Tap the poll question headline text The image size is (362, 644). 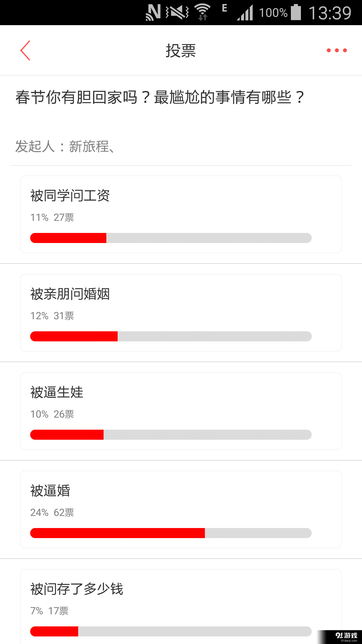tap(160, 97)
